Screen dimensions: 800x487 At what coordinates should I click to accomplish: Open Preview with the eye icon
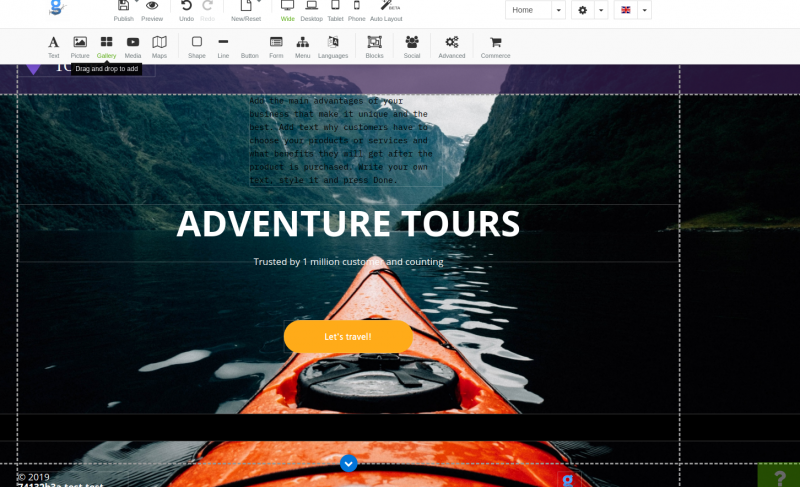(152, 7)
